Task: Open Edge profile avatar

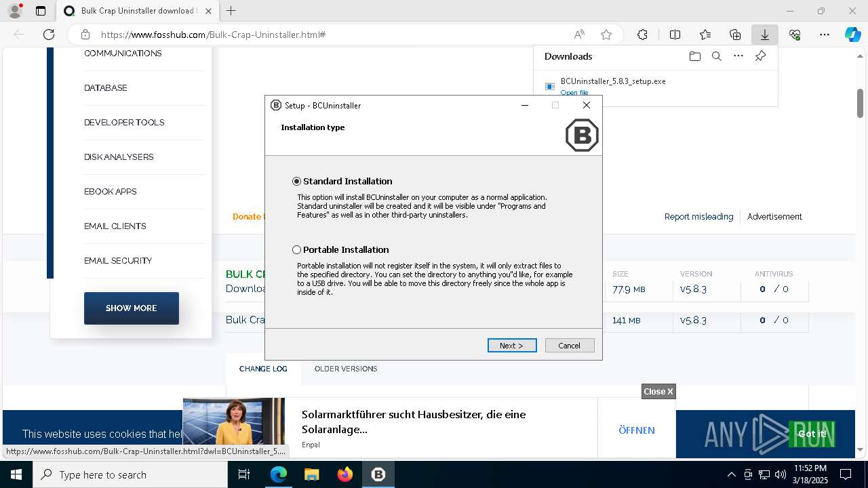Action: coord(14,10)
